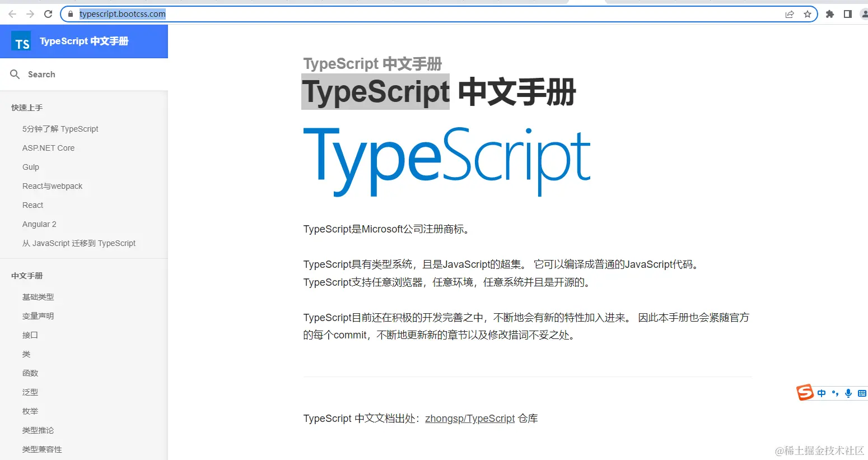Open the Angular 2 sidebar link
The image size is (868, 460).
[x=39, y=224]
